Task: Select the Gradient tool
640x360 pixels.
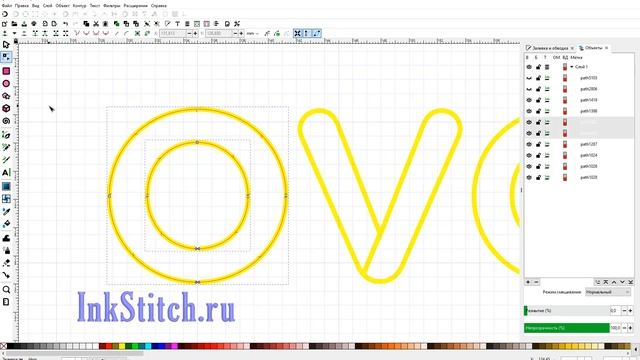Action: pyautogui.click(x=6, y=187)
